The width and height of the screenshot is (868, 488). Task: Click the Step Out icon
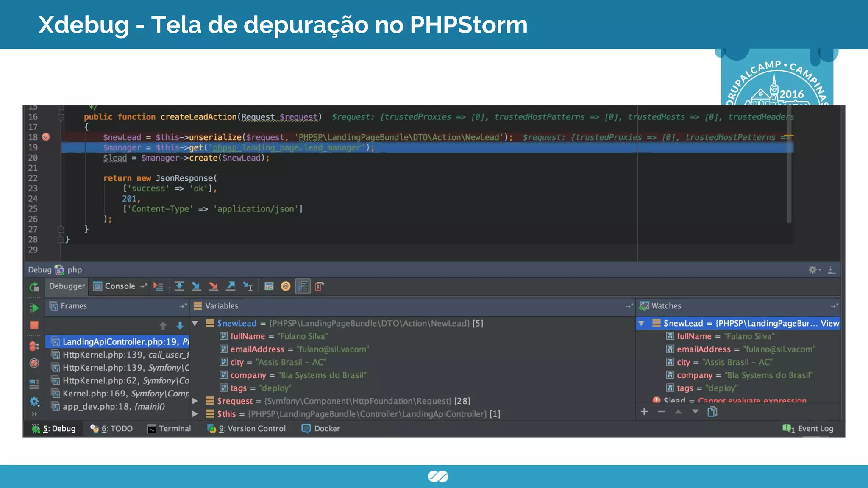[x=231, y=287]
